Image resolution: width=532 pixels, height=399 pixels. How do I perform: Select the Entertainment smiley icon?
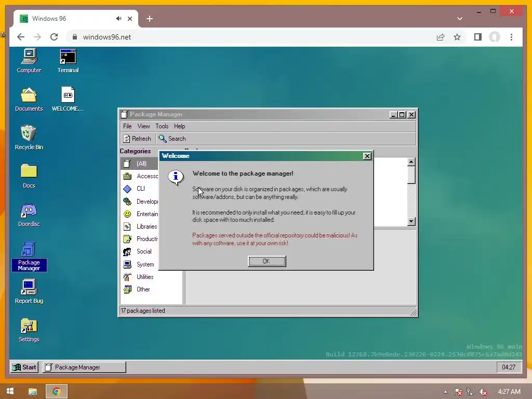pyautogui.click(x=127, y=214)
